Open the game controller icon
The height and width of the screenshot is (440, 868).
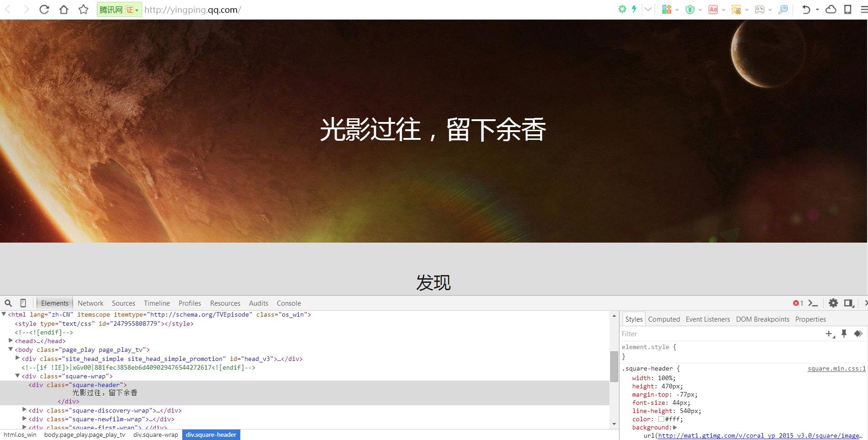coord(760,9)
